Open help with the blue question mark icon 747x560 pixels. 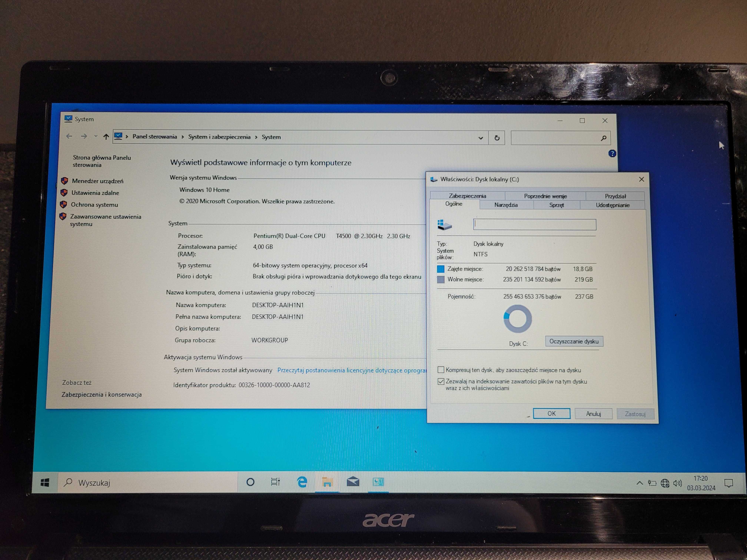point(612,154)
